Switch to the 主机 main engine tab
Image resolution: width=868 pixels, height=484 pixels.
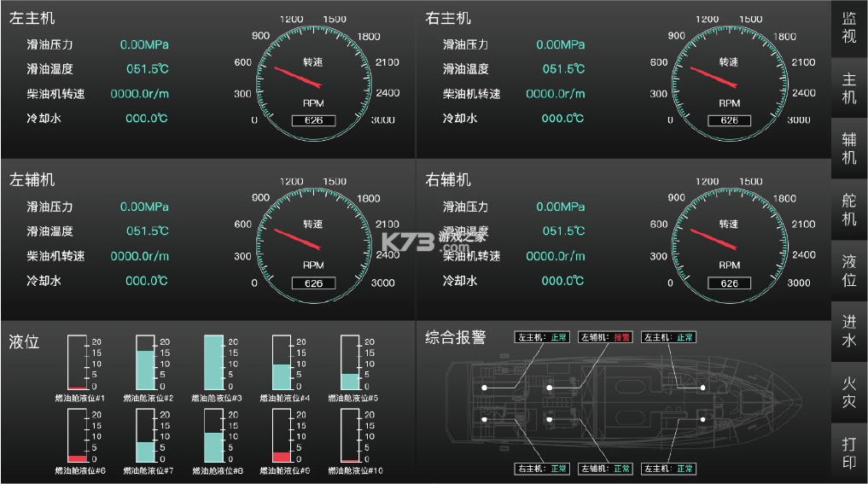click(849, 88)
